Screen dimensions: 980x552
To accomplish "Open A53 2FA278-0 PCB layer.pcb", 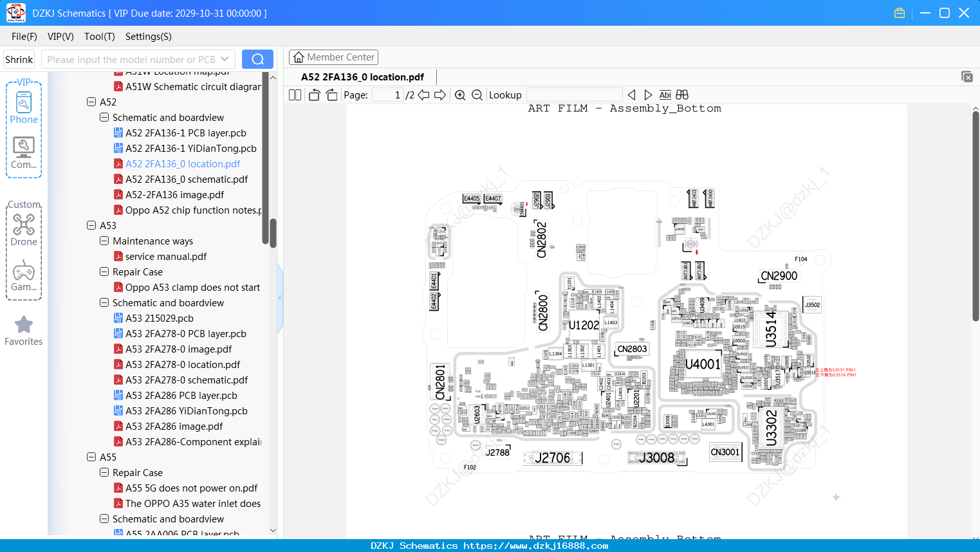I will pyautogui.click(x=186, y=334).
